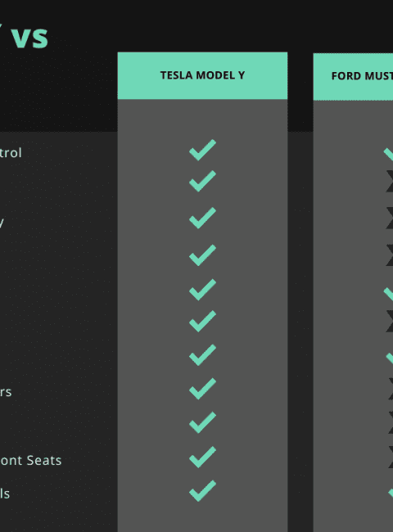Image resolution: width=393 pixels, height=532 pixels.
Task: Select the third checkmark under Tesla Model Y
Action: click(202, 218)
